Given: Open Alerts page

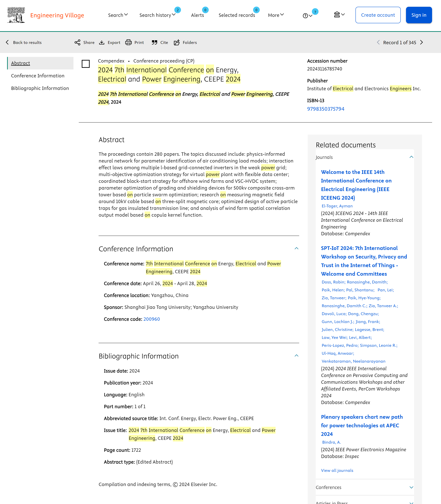Looking at the screenshot, I should [x=197, y=15].
